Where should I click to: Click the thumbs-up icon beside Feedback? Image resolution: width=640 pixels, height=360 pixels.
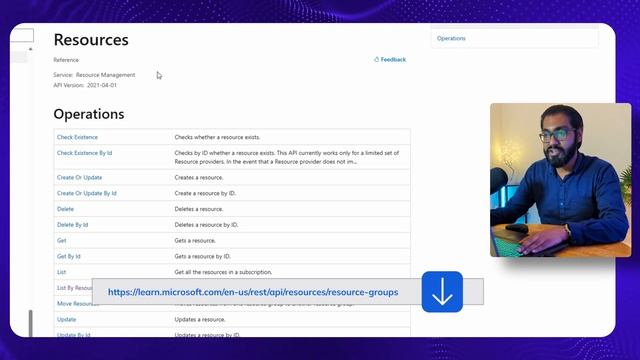tap(376, 60)
